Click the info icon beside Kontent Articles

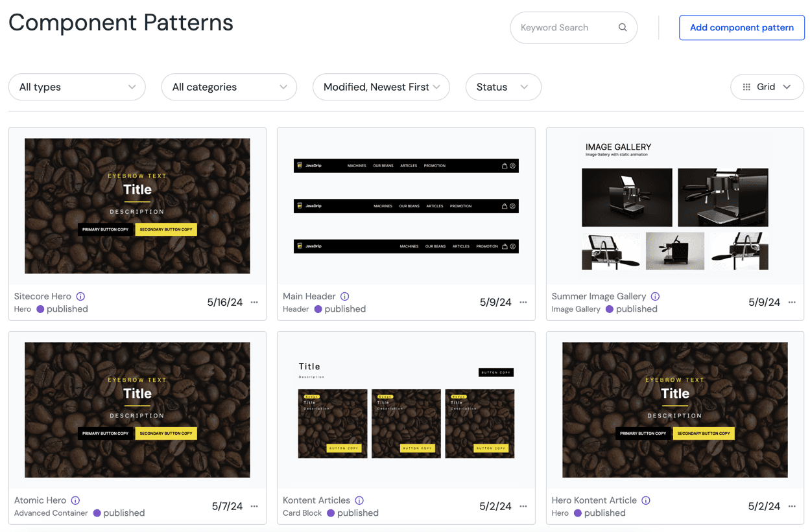click(361, 500)
